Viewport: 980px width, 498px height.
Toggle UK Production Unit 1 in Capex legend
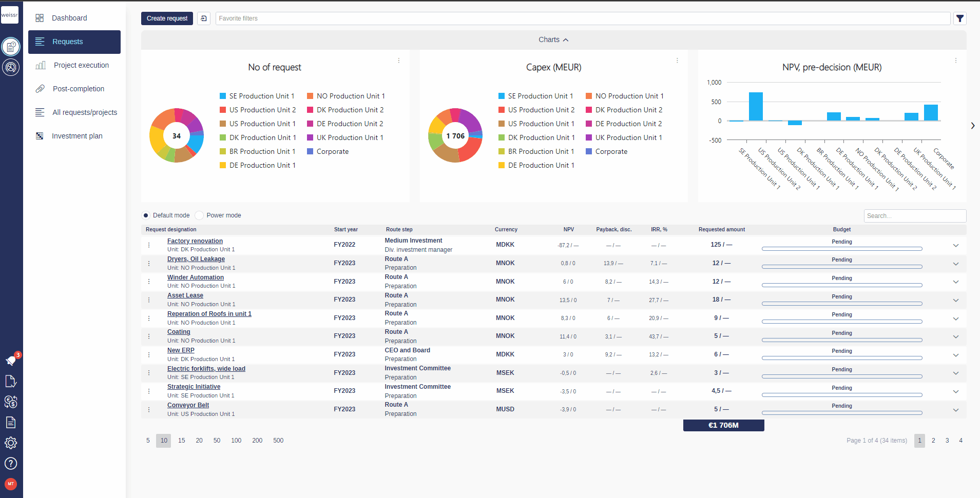point(624,137)
